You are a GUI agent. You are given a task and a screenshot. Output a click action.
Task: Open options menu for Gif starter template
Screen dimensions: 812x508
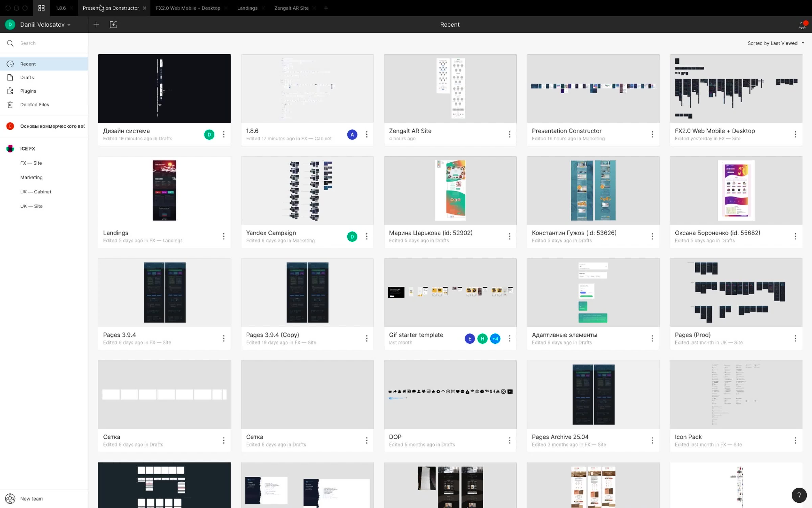coord(509,338)
